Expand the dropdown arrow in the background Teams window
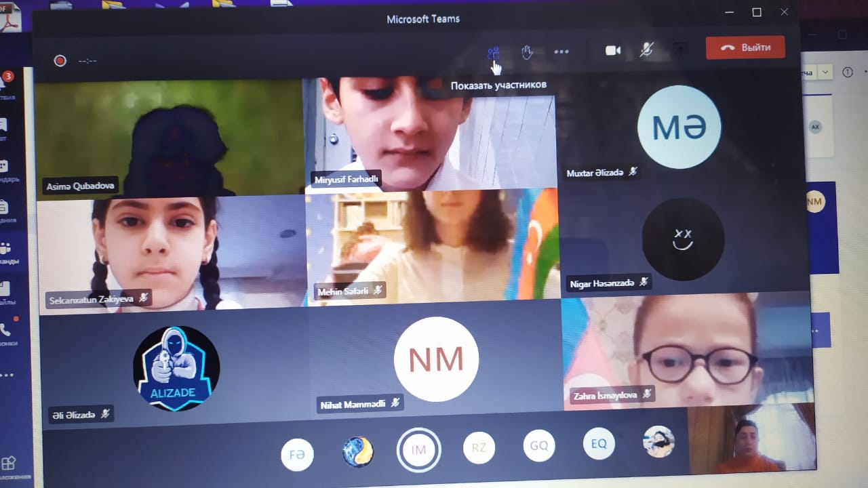Viewport: 868px width, 488px height. (x=825, y=72)
